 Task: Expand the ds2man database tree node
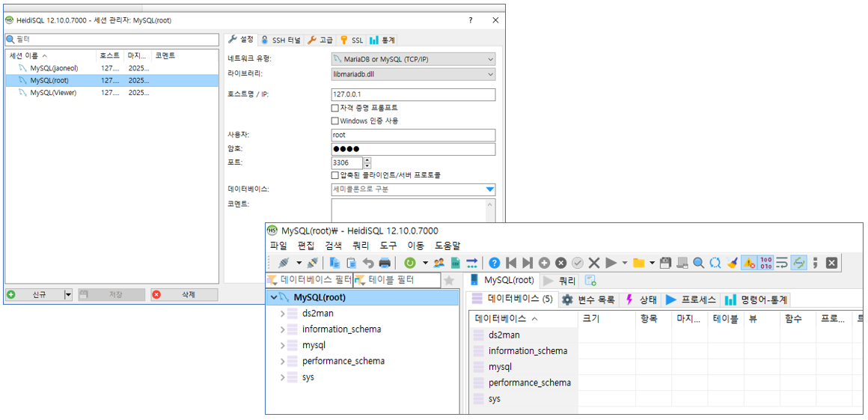tap(282, 314)
